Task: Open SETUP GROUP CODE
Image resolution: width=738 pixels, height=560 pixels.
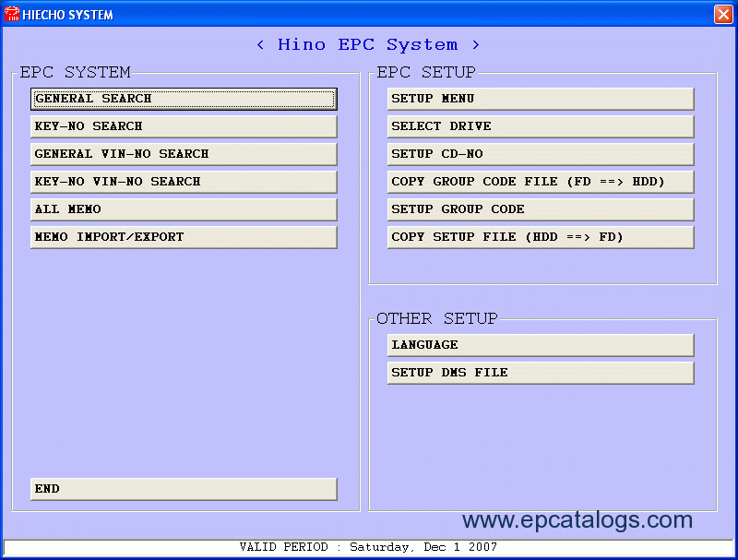Action: 541,209
